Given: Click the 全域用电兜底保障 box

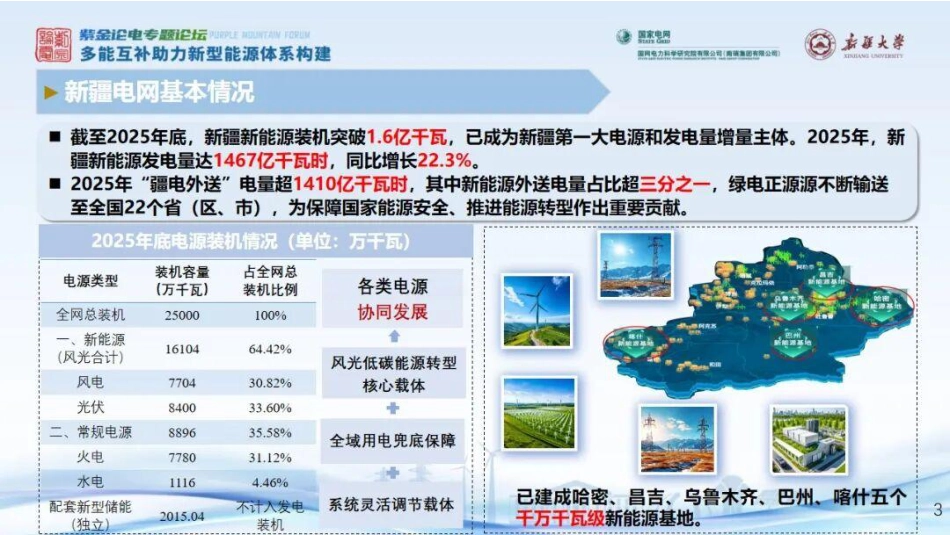Looking at the screenshot, I should (x=393, y=440).
